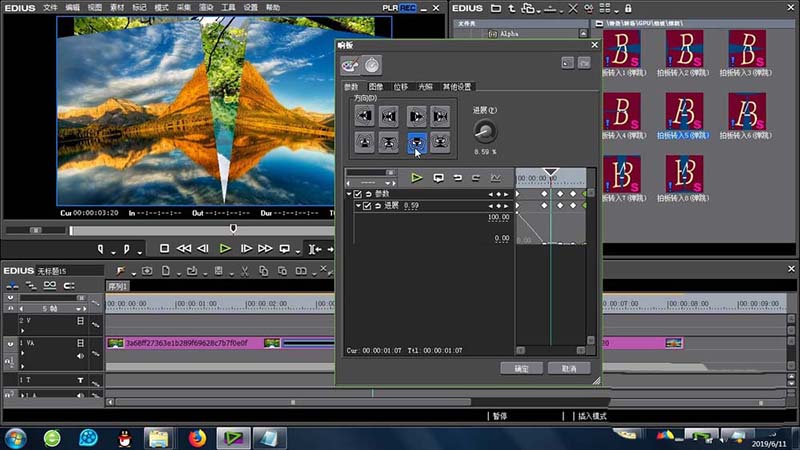Jump to next keyframe on the 进展 row
Screen dimensions: 800x450
[506, 206]
